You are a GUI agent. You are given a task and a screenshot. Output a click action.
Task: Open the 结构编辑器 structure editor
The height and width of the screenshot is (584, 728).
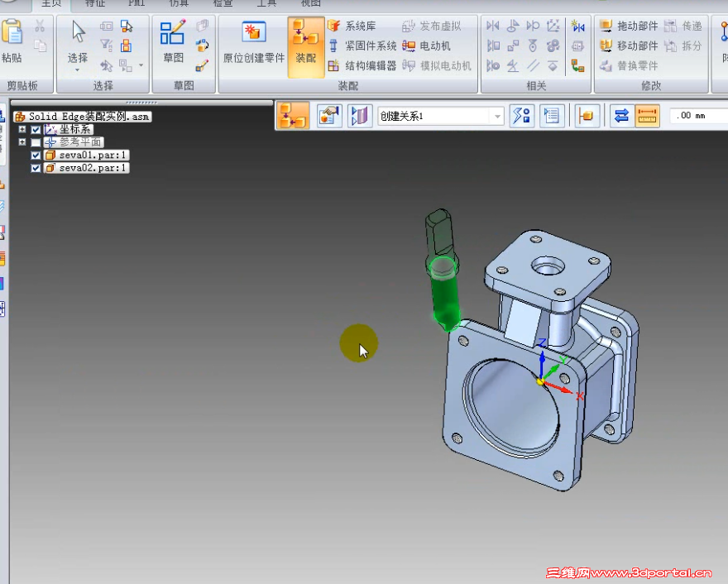pos(362,66)
